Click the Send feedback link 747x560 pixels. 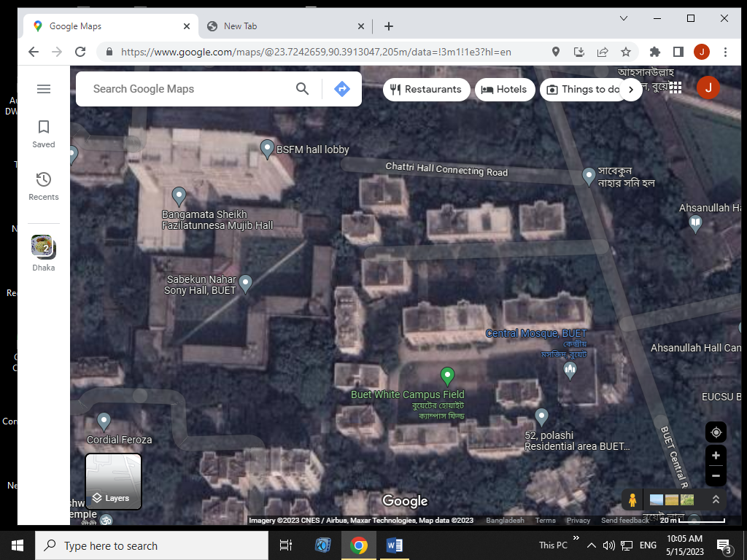click(624, 520)
